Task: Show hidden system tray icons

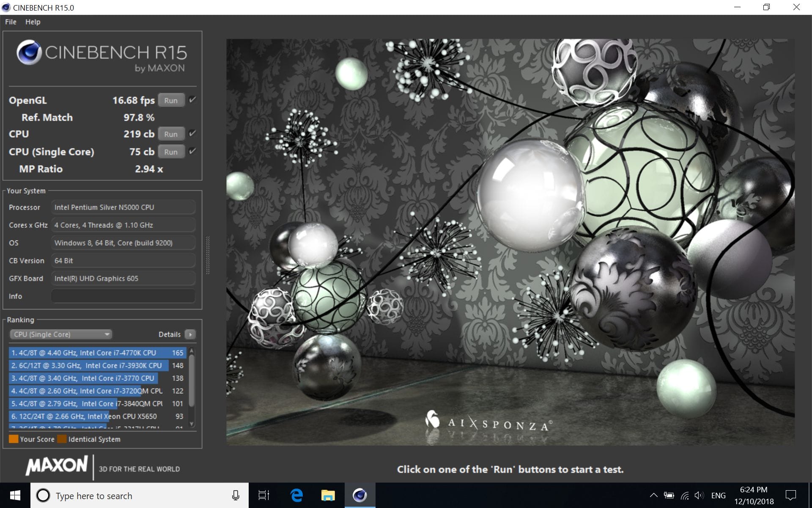Action: click(x=653, y=495)
